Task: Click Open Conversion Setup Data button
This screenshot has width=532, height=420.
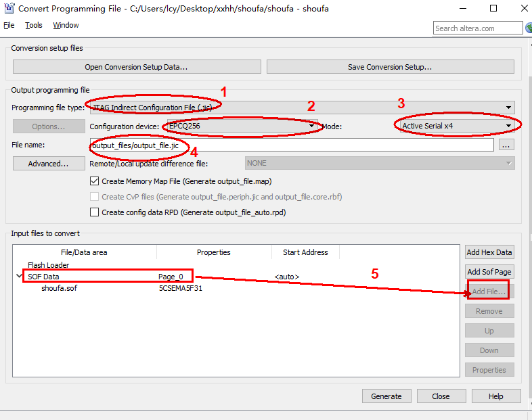Action: pos(137,67)
